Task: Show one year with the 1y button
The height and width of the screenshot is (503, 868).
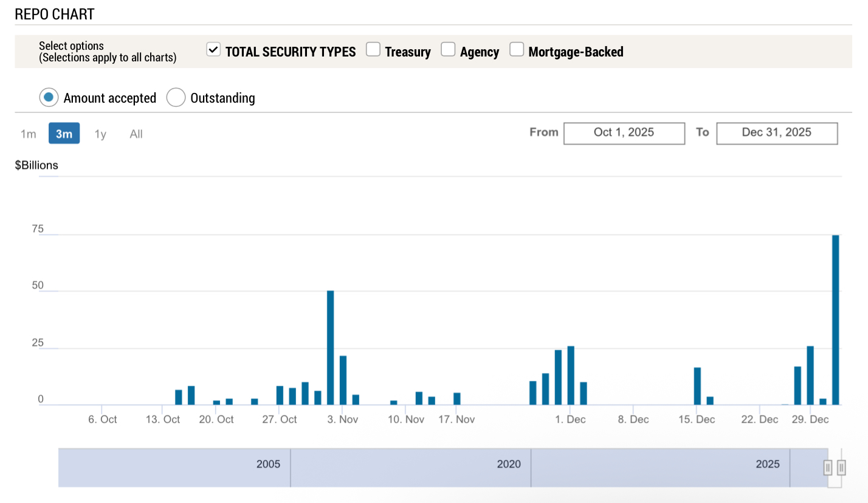Action: pyautogui.click(x=100, y=134)
